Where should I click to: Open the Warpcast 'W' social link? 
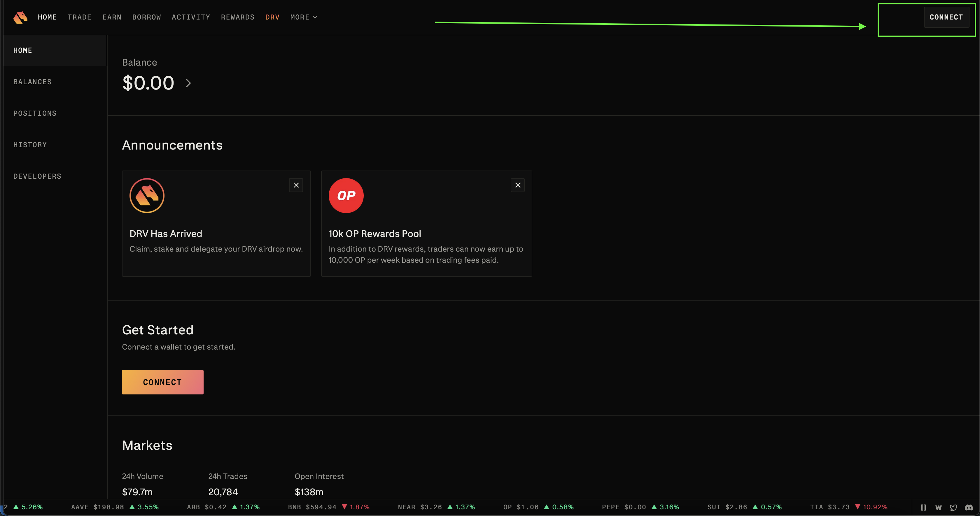point(938,507)
